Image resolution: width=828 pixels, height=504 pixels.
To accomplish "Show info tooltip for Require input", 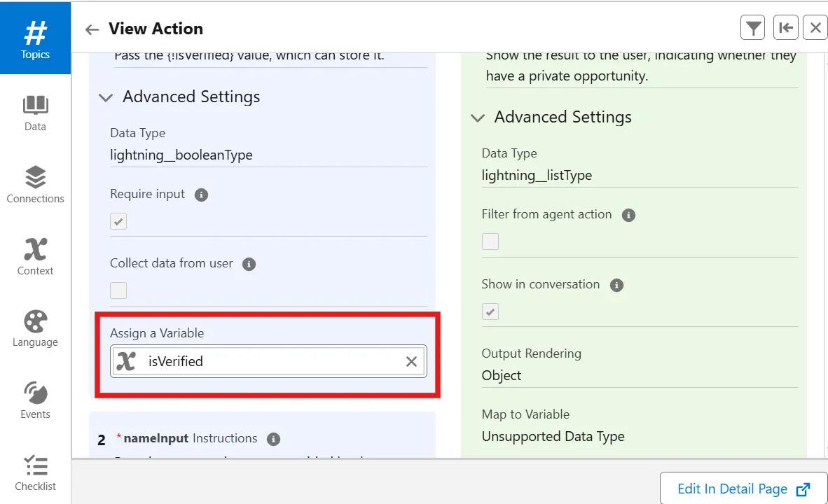I will tap(201, 195).
